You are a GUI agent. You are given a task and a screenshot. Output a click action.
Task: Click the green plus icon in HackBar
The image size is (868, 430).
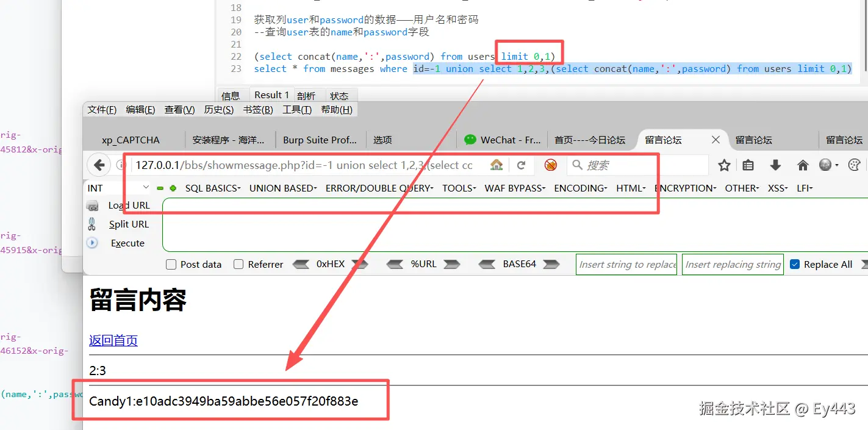tap(173, 188)
